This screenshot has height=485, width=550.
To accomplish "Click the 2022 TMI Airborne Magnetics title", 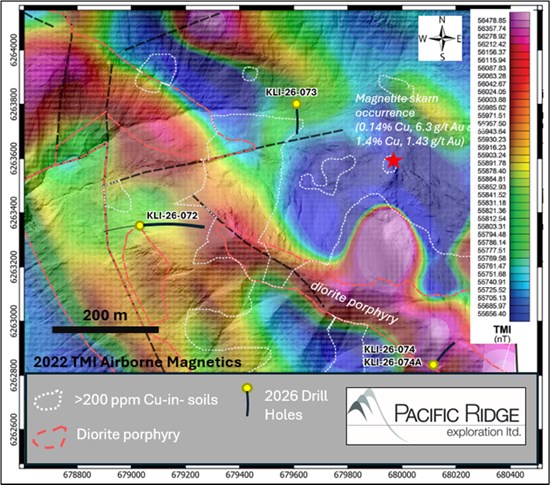I will 137,362.
